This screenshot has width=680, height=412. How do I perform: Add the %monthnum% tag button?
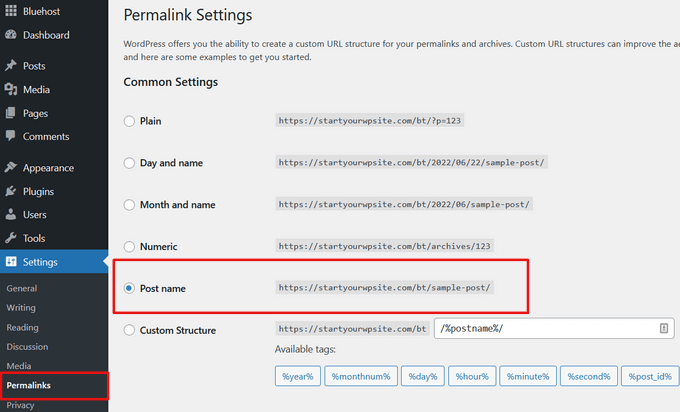[361, 376]
